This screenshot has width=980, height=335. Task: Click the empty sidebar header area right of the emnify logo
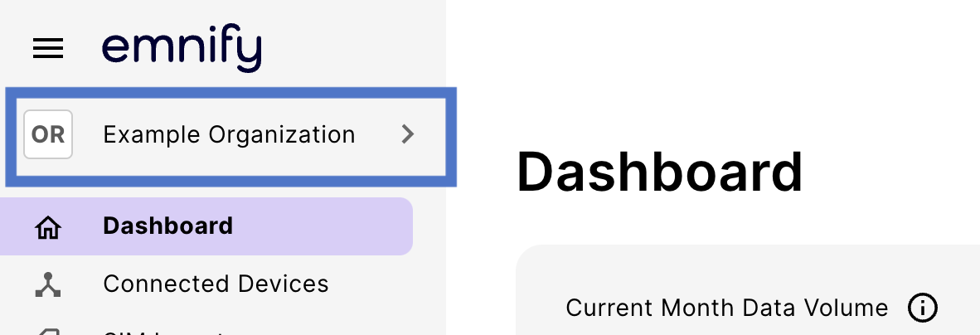tap(353, 49)
